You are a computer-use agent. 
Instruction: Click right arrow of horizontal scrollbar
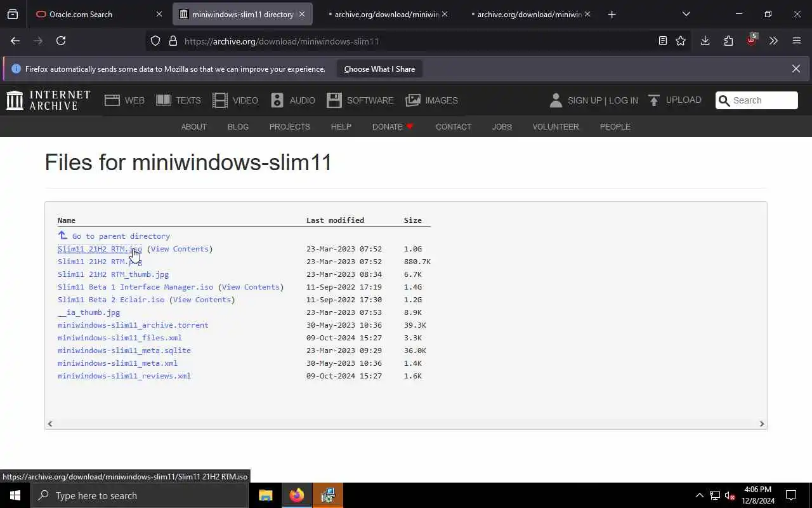click(762, 424)
